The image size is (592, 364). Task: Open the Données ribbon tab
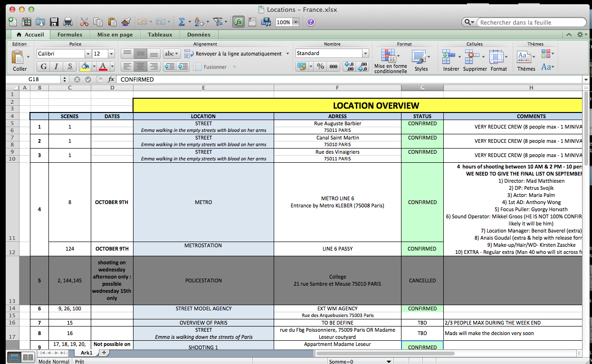(199, 35)
